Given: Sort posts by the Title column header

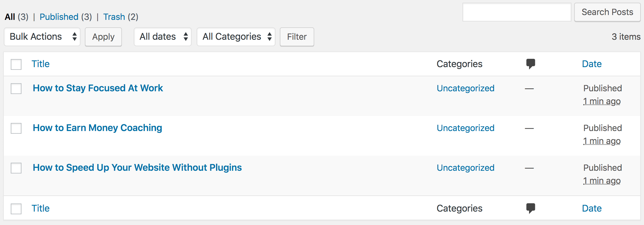Looking at the screenshot, I should point(41,64).
